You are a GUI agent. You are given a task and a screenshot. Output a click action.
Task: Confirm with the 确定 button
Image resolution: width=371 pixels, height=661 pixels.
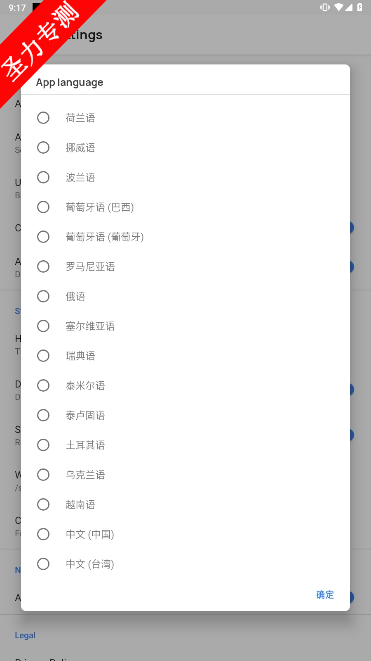[325, 595]
